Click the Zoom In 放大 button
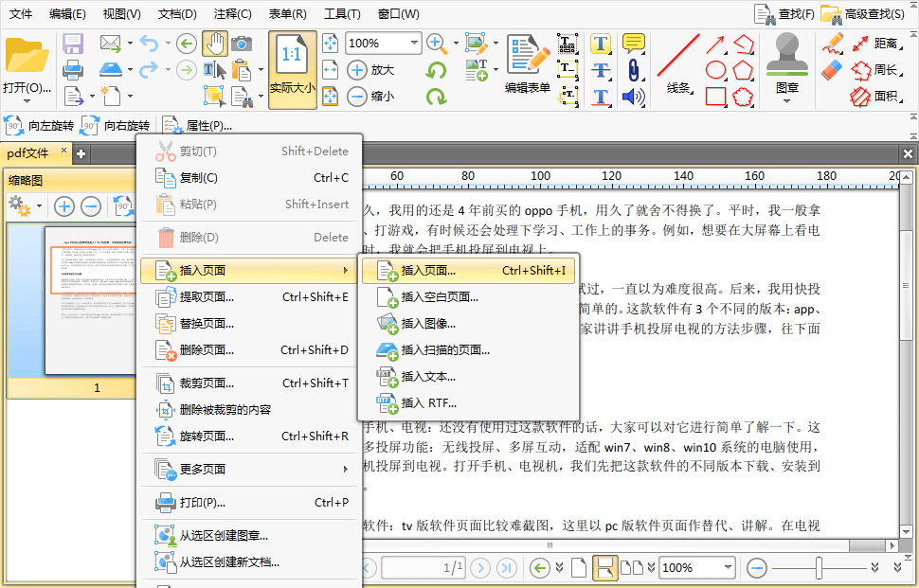 370,70
